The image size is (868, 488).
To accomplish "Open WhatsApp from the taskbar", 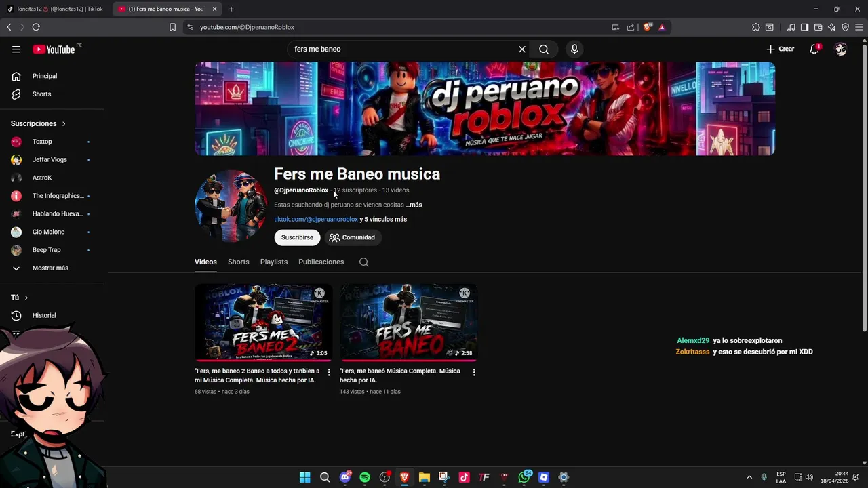I will click(x=524, y=477).
